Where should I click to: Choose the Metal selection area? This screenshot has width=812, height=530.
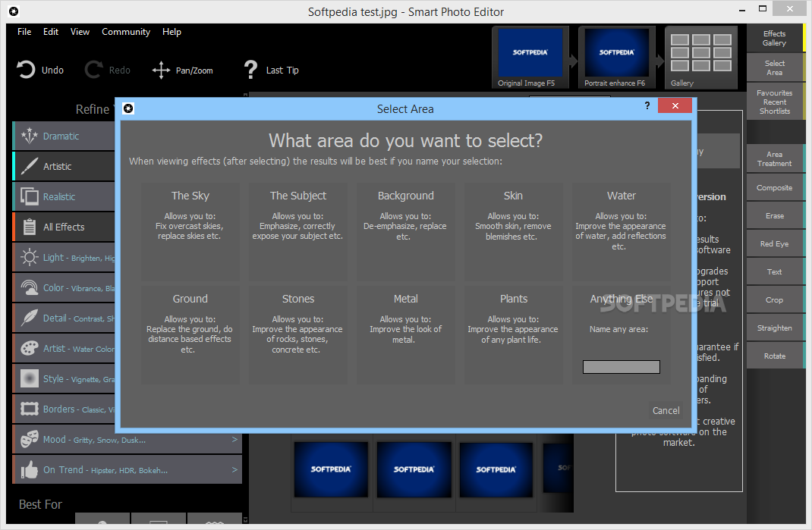coord(405,335)
